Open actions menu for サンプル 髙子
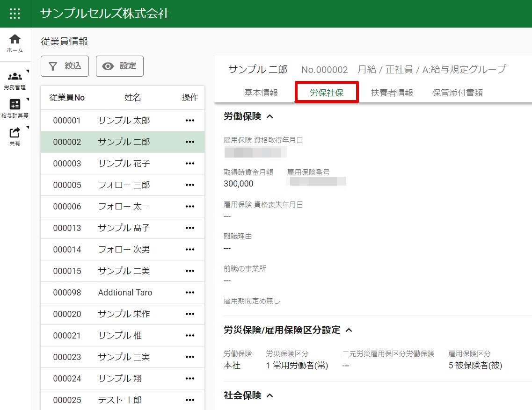The width and height of the screenshot is (532, 410). 190,228
